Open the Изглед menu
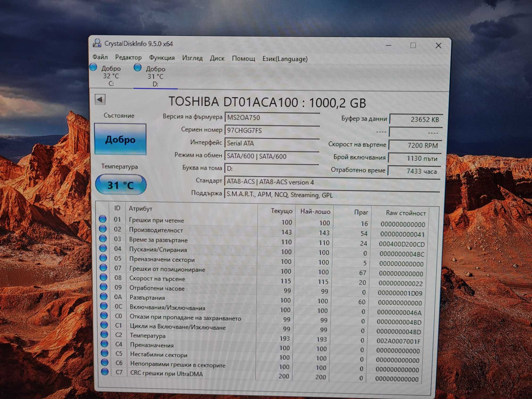The image size is (532, 399). click(x=192, y=58)
